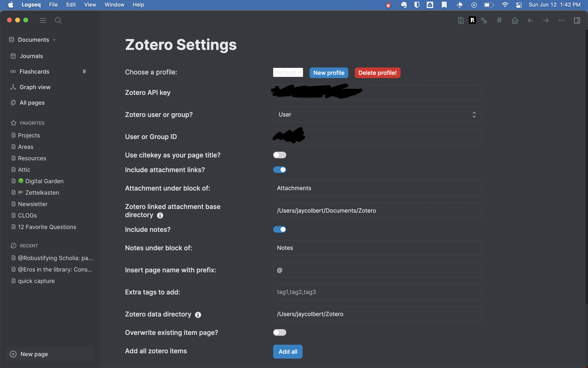The height and width of the screenshot is (368, 588).
Task: Click the Attachment under block of field
Action: pyautogui.click(x=377, y=188)
